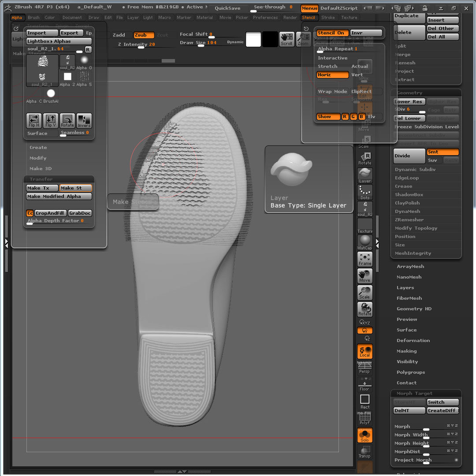The width and height of the screenshot is (476, 476).
Task: Pick the black secondary color swatch
Action: pos(270,40)
